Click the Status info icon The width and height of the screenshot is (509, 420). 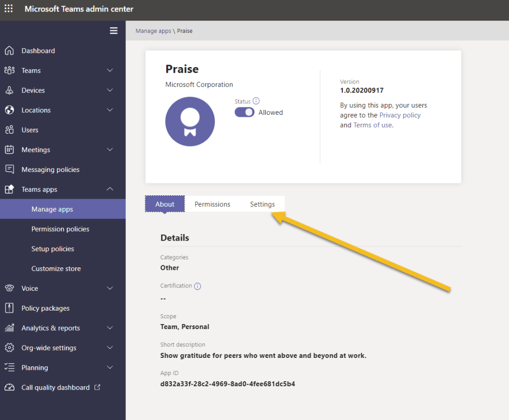(256, 101)
